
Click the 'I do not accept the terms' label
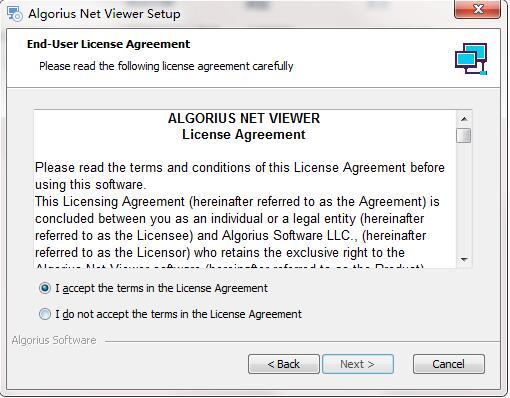178,314
